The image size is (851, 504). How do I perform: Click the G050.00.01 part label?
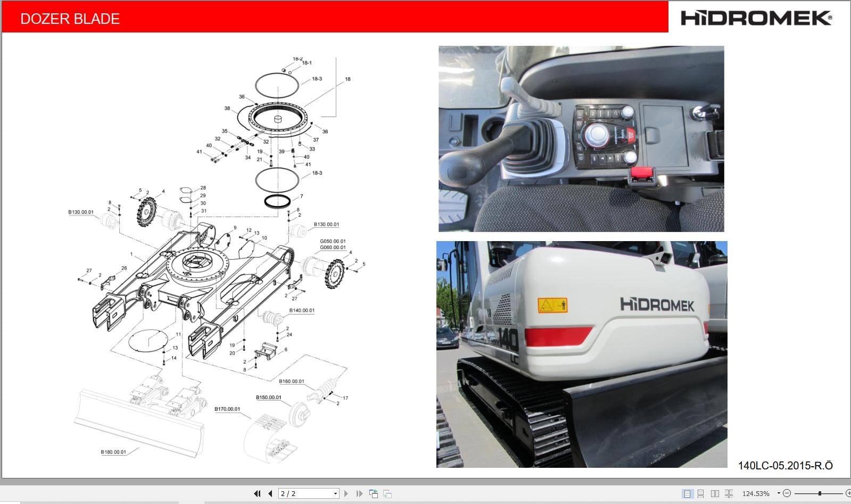tap(333, 241)
